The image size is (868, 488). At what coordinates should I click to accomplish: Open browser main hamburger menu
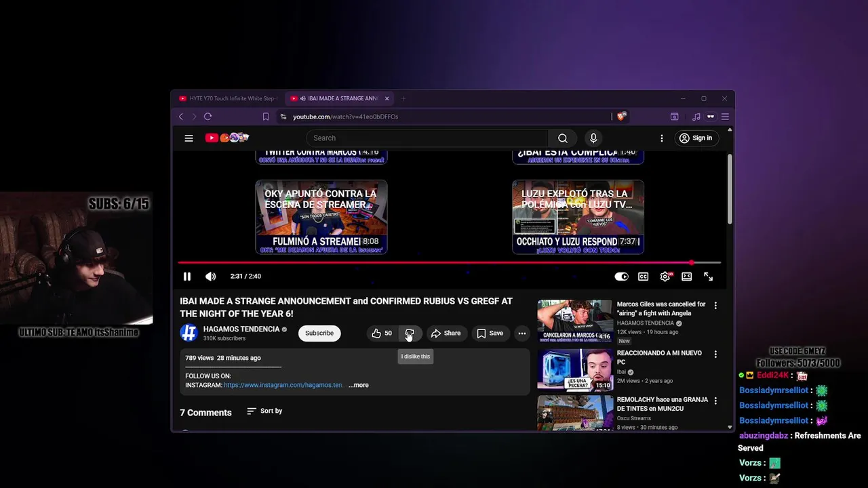tap(725, 117)
